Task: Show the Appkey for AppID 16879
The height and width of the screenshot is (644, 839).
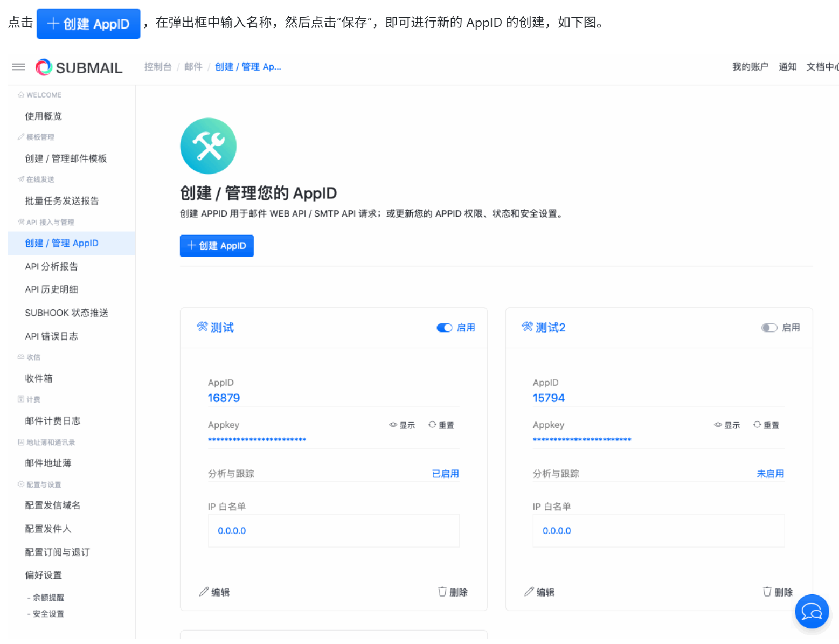Action: (402, 425)
